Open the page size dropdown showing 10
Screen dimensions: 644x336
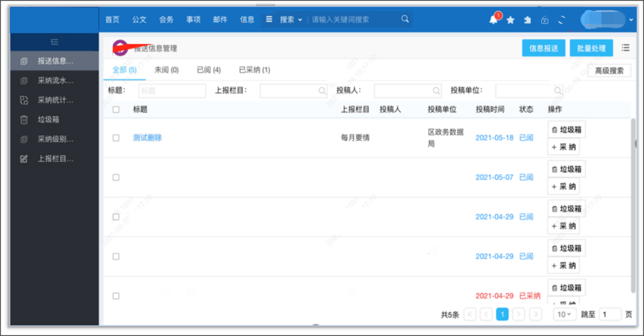[564, 314]
